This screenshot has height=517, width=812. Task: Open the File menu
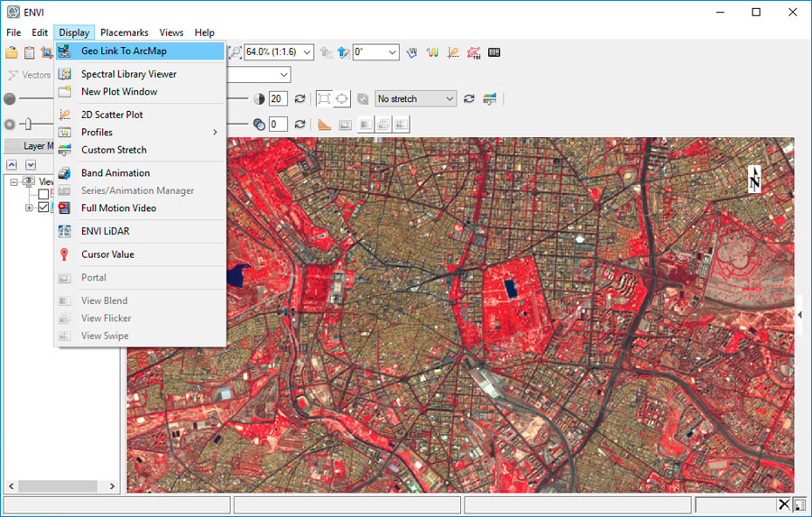click(14, 32)
